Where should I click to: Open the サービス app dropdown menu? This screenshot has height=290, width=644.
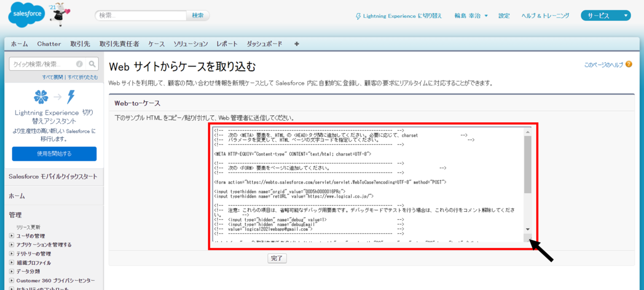click(605, 16)
